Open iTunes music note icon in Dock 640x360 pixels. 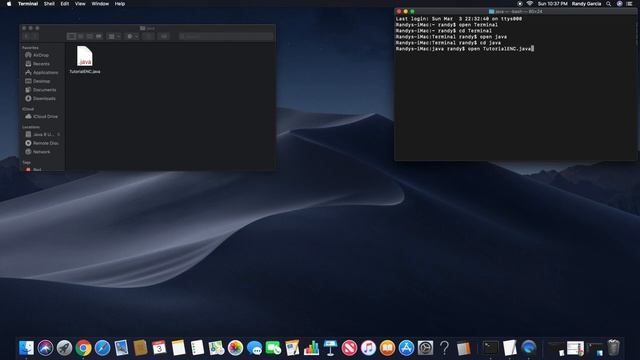(368, 348)
